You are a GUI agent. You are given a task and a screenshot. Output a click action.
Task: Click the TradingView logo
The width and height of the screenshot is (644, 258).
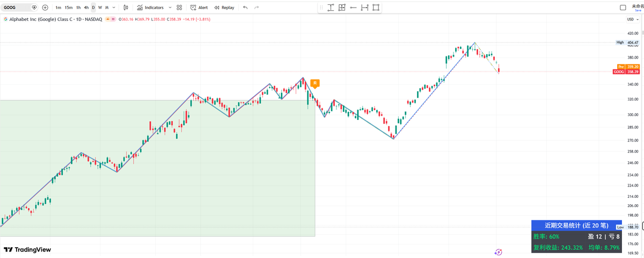coord(27,249)
